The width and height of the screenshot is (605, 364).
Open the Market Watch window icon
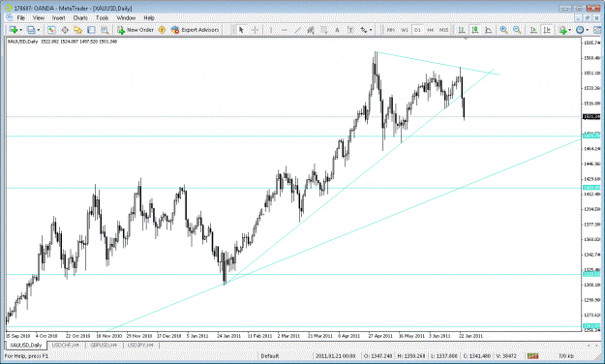coord(51,30)
